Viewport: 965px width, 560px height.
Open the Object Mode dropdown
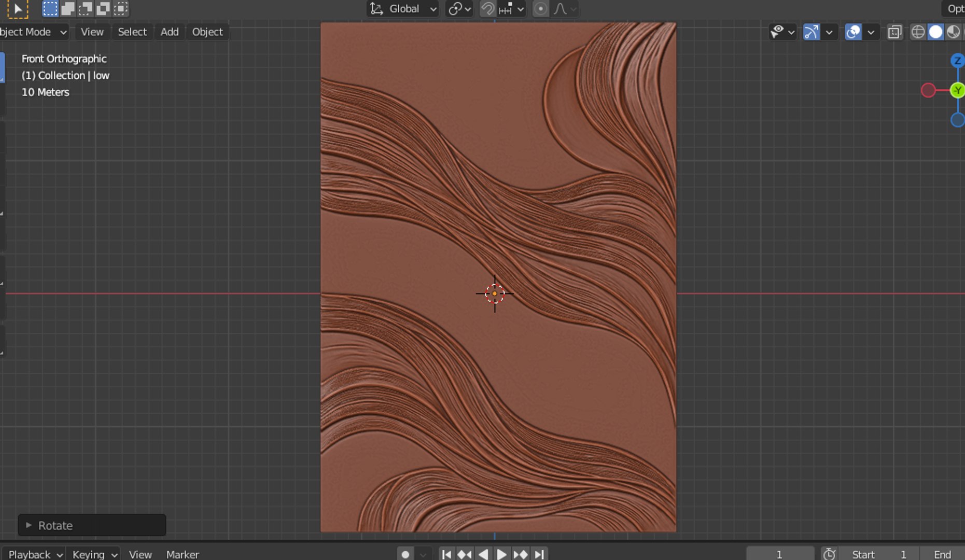tap(34, 32)
